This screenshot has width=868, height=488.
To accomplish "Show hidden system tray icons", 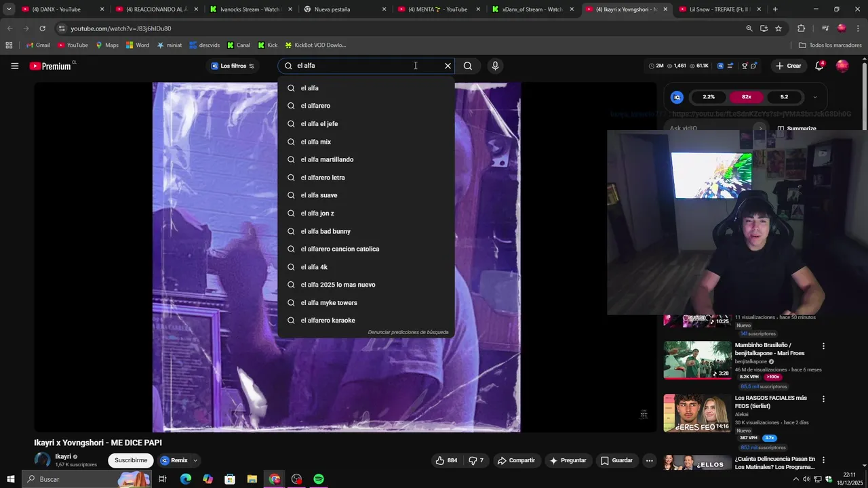I will 796,479.
